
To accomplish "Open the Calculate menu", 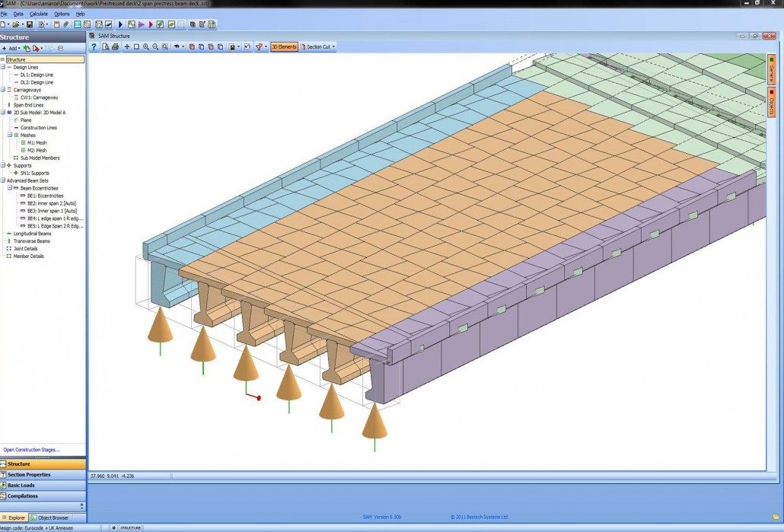I will tap(38, 14).
